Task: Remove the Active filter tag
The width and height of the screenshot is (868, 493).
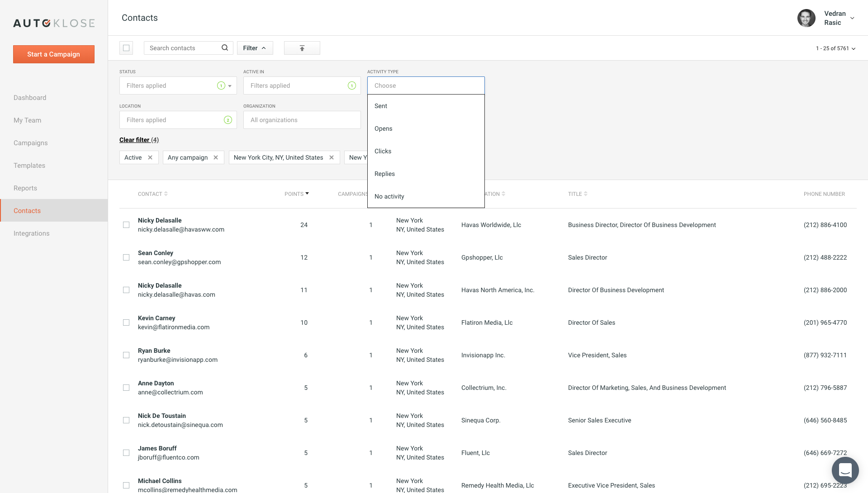Action: [x=150, y=157]
